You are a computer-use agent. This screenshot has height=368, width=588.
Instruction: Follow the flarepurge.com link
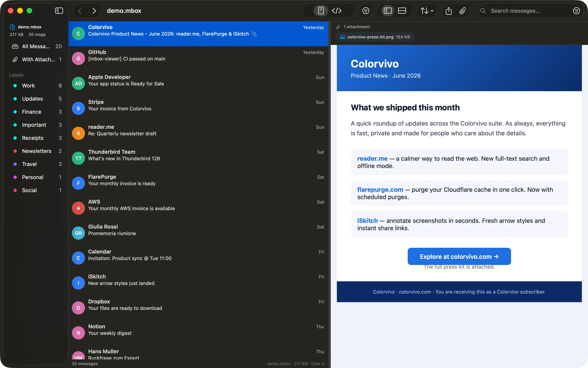(380, 190)
